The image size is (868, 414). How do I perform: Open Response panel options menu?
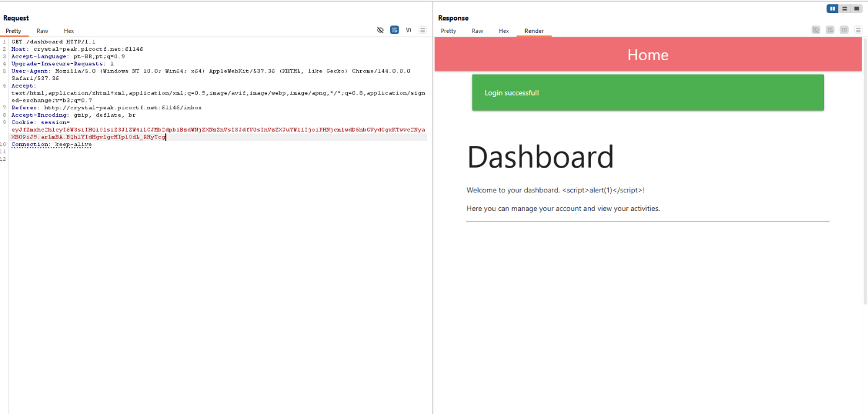tap(859, 30)
